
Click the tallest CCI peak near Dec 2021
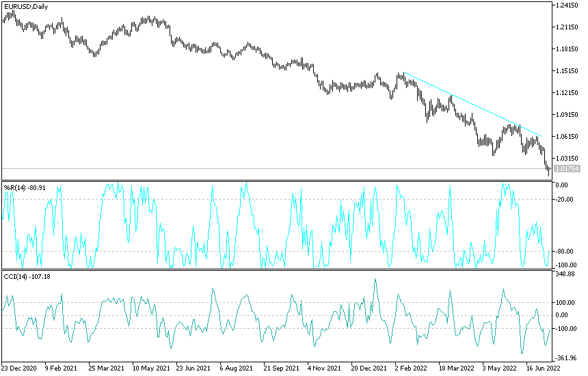[x=375, y=280]
